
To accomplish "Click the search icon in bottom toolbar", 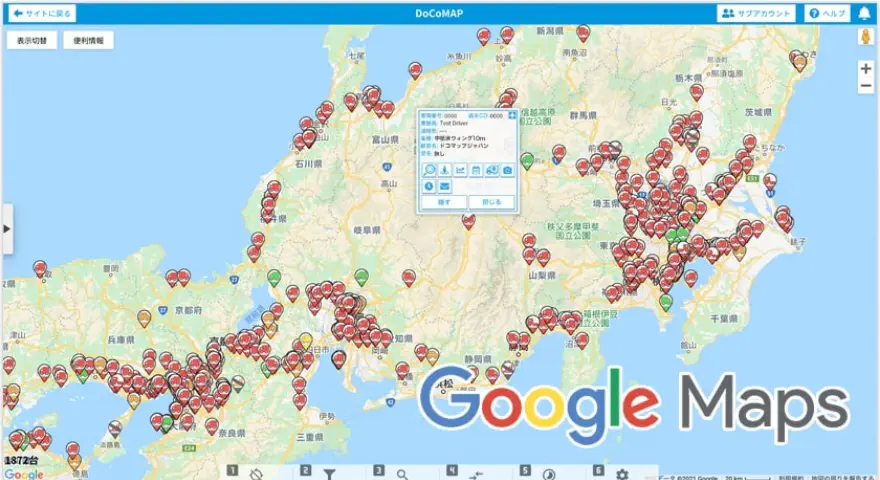I will 401,474.
